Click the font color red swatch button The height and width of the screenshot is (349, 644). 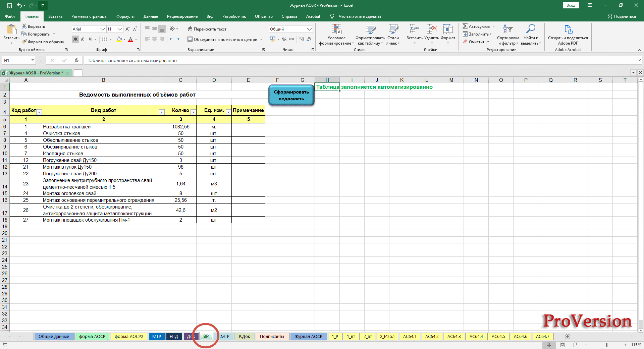coord(130,40)
